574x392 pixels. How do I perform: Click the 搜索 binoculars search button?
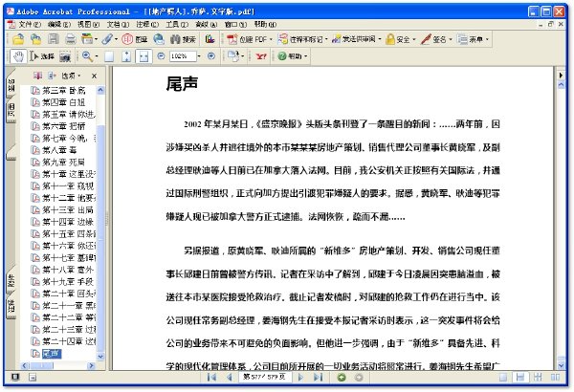pyautogui.click(x=183, y=39)
